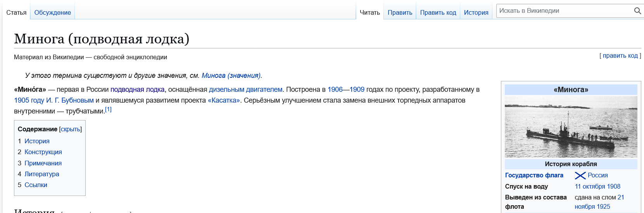This screenshot has height=213, width=644.
Task: Click in the Wikipedia search field
Action: coord(564,11)
